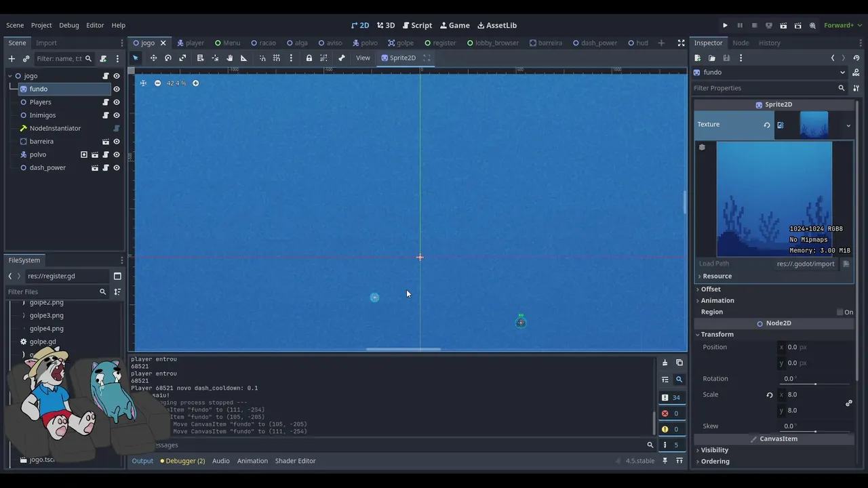
Task: Select the Ruler Mode tool
Action: pos(244,58)
